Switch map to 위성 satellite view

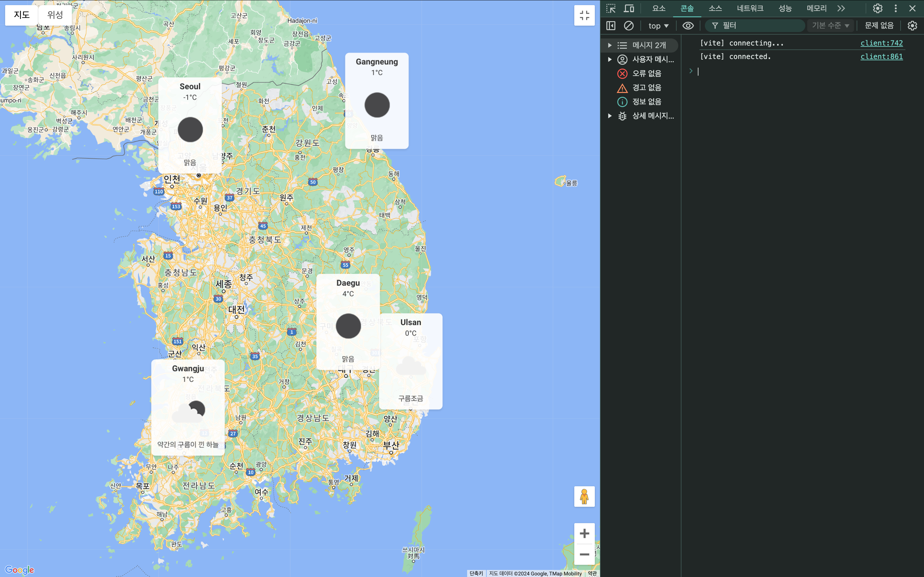coord(55,15)
